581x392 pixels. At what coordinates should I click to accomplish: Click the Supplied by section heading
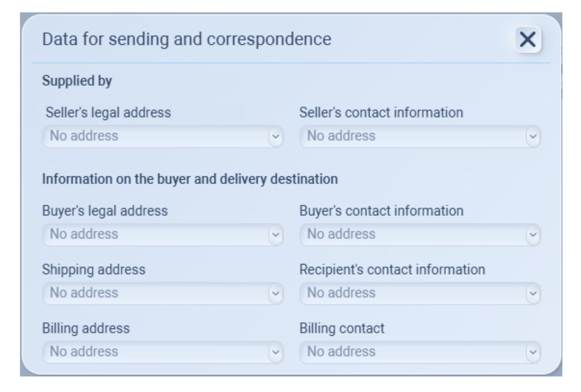[x=77, y=81]
